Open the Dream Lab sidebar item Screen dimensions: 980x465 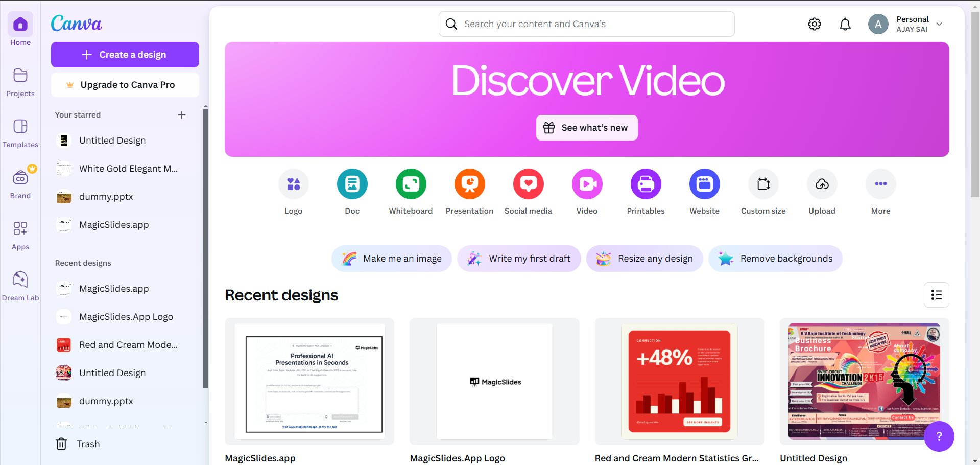click(20, 286)
